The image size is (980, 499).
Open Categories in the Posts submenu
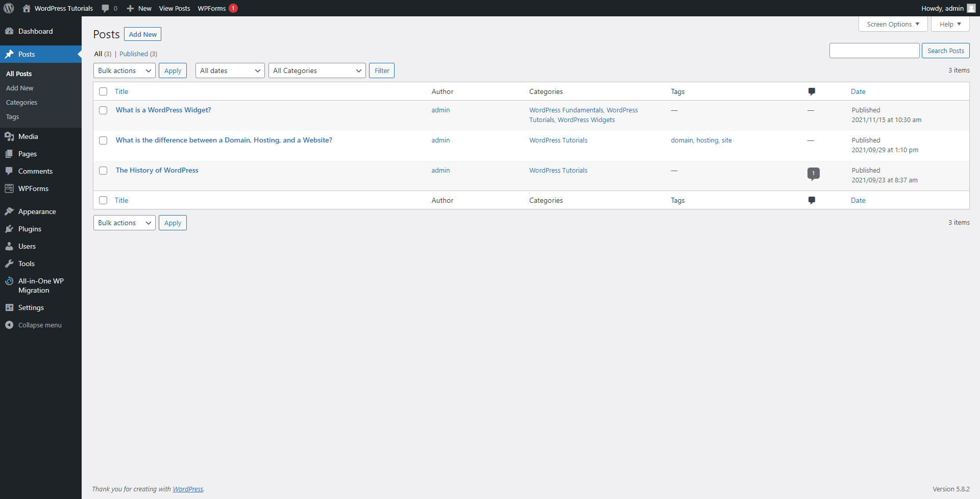21,102
